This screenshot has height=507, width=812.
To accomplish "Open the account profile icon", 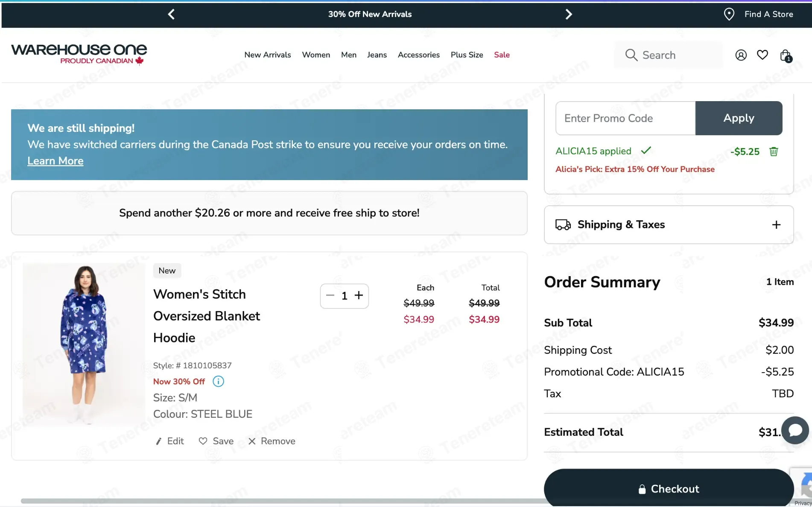I will 741,55.
